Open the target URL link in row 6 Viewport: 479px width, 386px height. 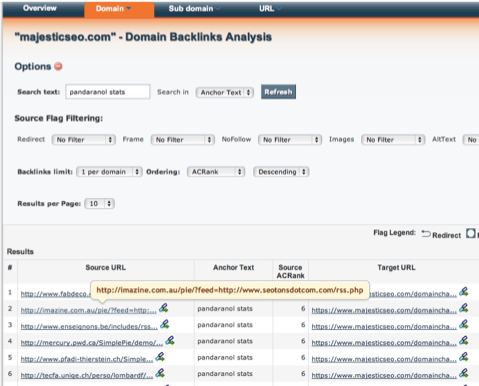point(384,376)
